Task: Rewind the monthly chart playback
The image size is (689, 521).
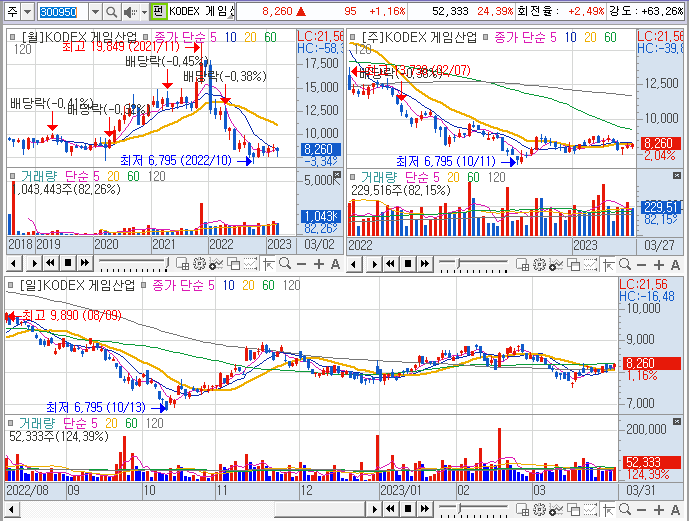Action: [x=51, y=264]
